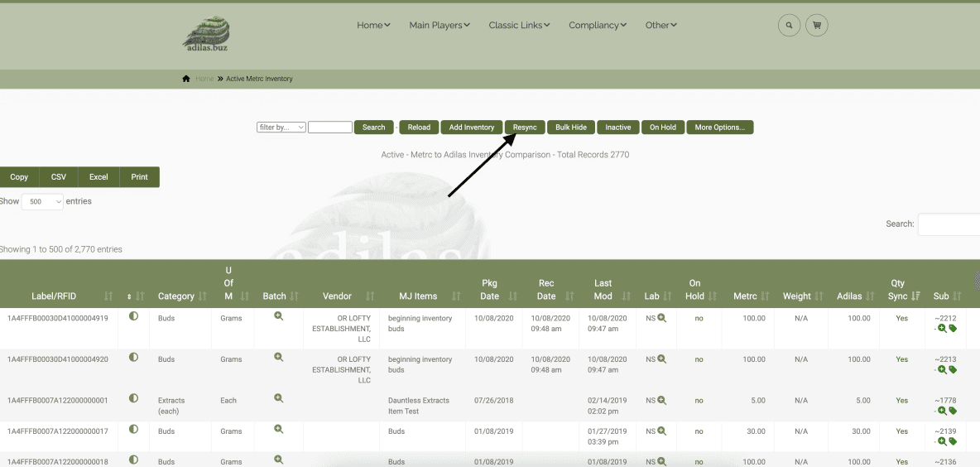Click sub tag icon under ~1778
The width and height of the screenshot is (980, 467).
tap(953, 411)
